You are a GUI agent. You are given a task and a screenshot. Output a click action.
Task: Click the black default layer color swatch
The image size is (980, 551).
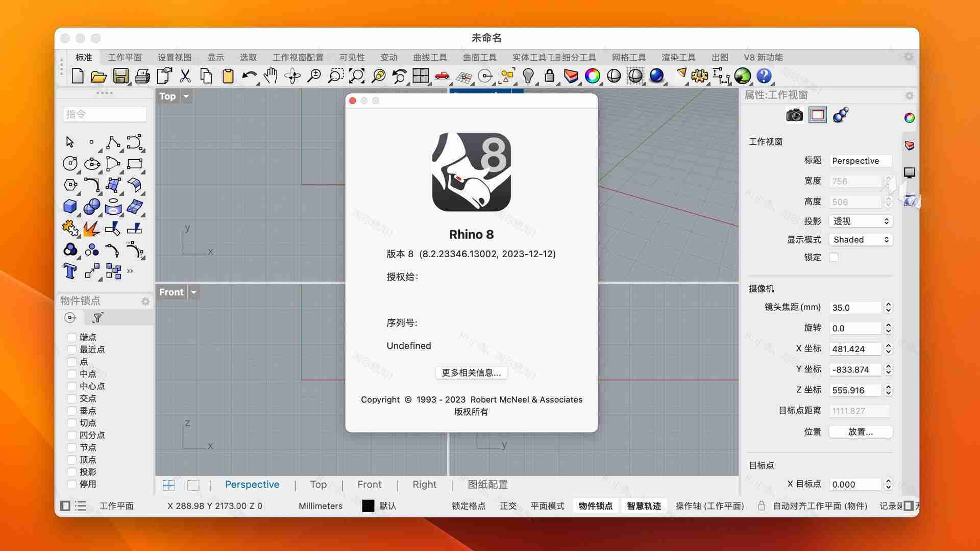coord(368,506)
